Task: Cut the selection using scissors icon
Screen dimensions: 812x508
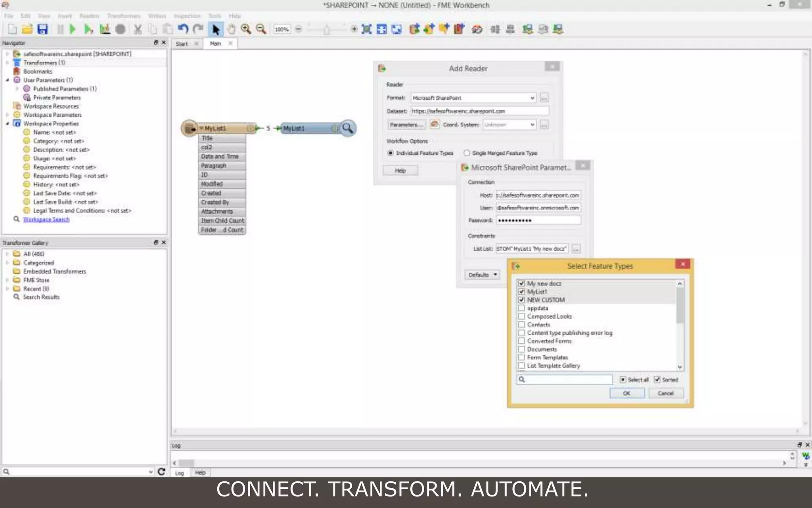Action: coord(138,29)
